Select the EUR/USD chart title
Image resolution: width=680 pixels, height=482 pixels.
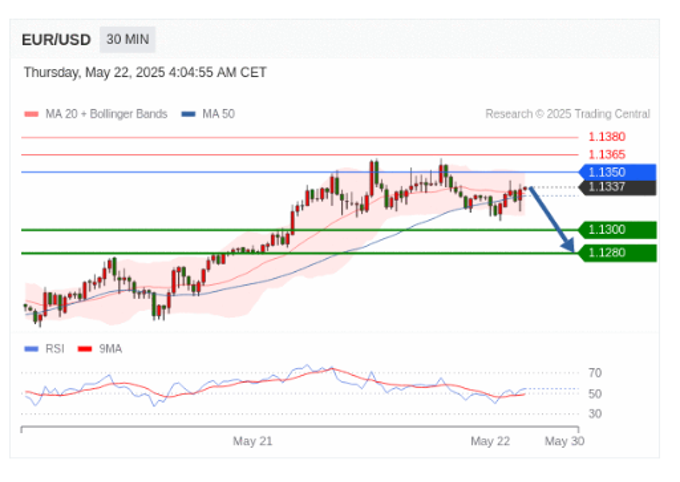click(56, 40)
